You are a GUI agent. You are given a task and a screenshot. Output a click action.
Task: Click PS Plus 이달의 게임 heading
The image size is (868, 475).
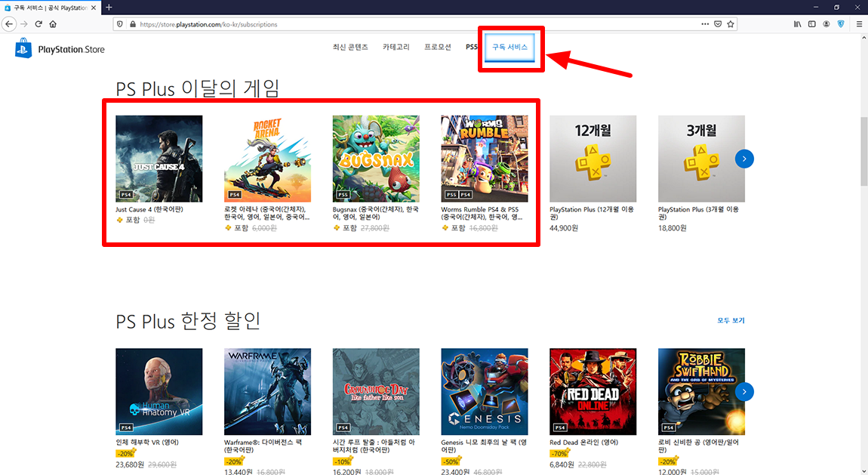click(x=197, y=88)
